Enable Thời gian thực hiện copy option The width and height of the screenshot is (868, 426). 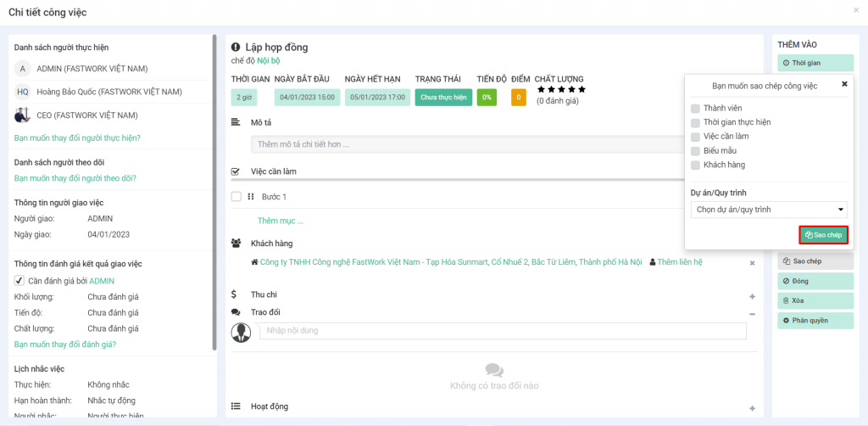pos(696,122)
